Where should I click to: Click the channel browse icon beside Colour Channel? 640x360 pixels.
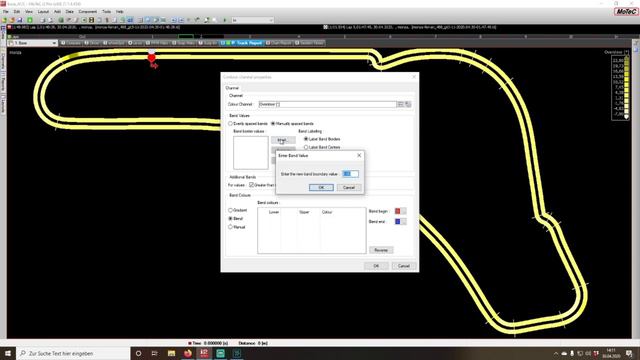click(401, 104)
